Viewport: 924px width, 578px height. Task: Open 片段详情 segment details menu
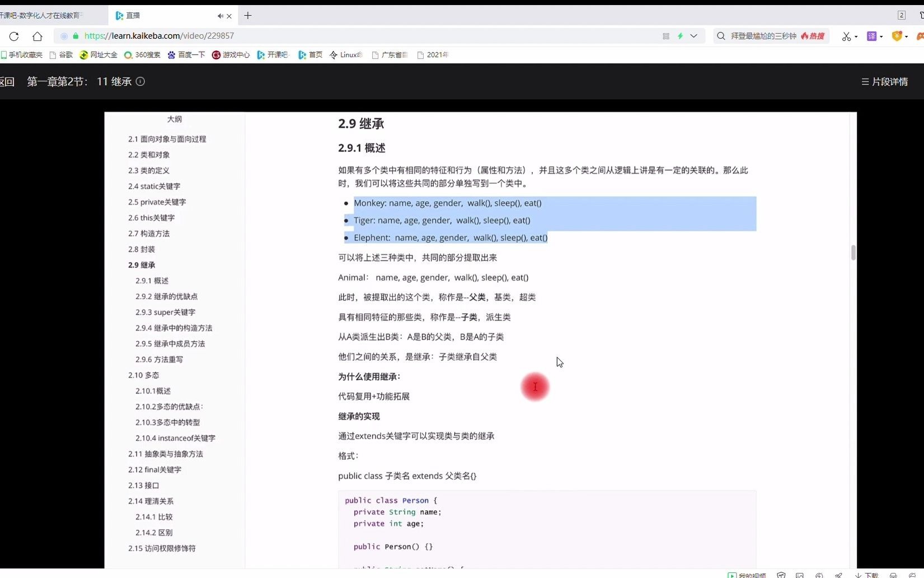(884, 82)
